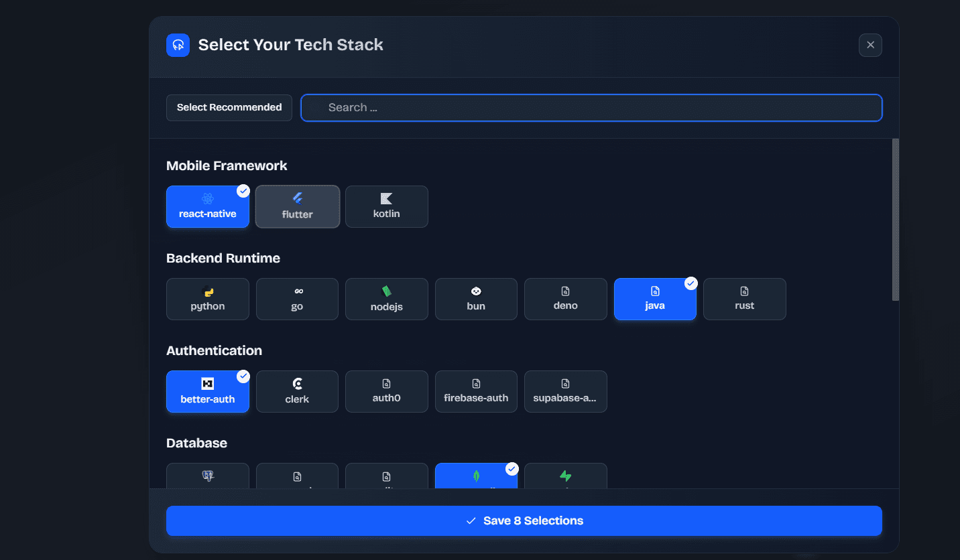Select the PostgreSQL database icon
The image size is (960, 560).
click(208, 477)
